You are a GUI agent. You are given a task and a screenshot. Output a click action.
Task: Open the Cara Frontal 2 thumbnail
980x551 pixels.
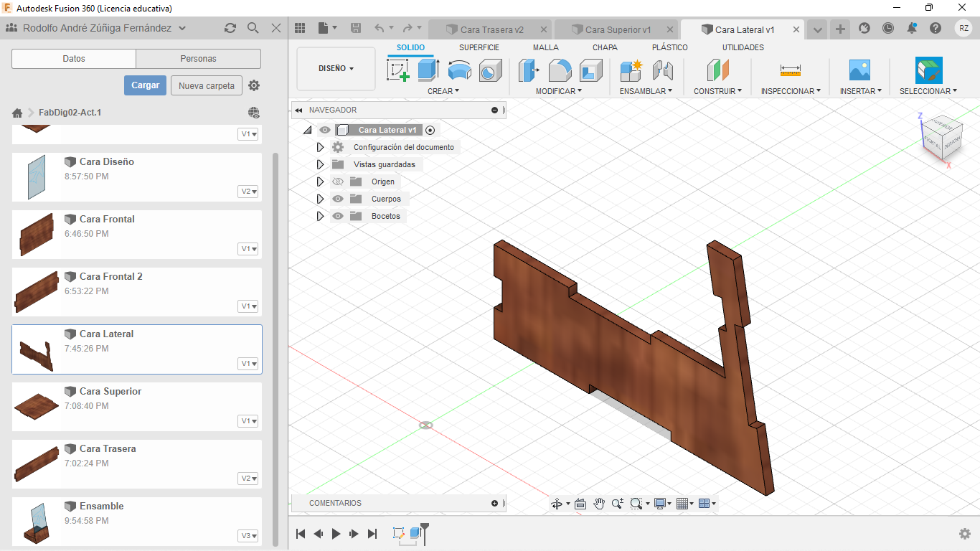[x=36, y=291]
